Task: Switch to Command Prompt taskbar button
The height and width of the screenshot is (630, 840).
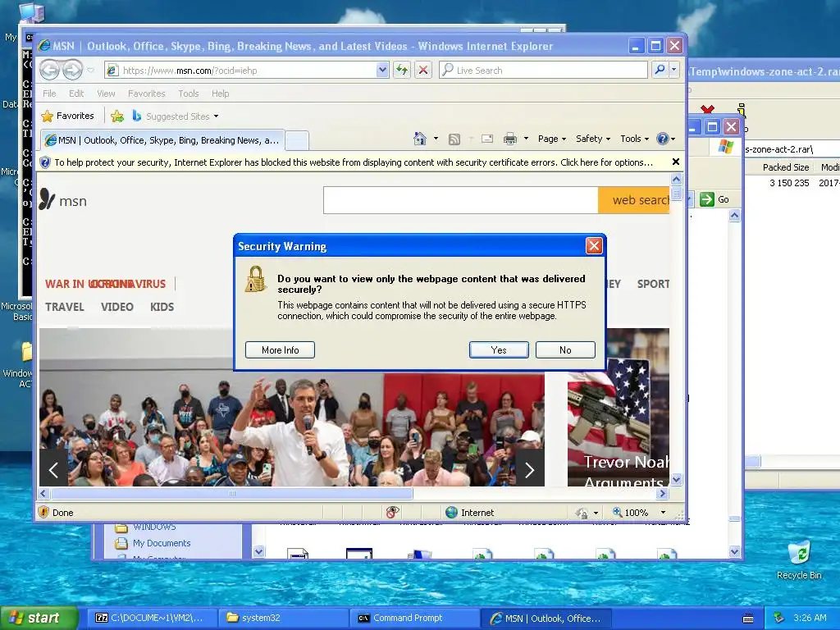Action: point(416,618)
